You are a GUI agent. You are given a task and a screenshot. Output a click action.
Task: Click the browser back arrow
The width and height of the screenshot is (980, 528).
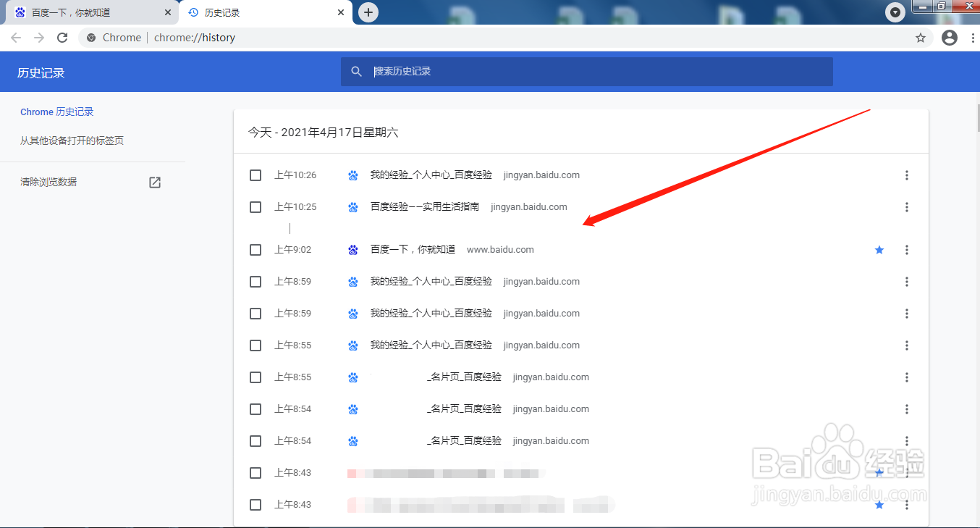tap(16, 38)
